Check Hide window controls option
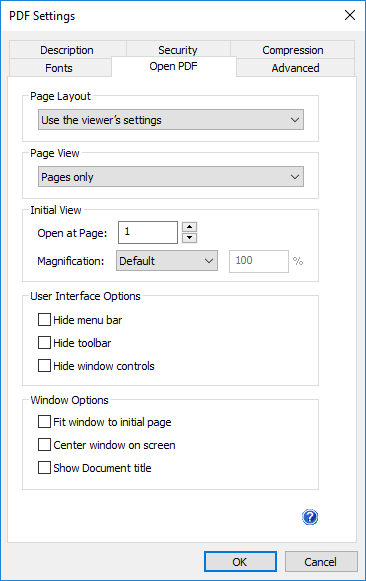 pos(44,365)
